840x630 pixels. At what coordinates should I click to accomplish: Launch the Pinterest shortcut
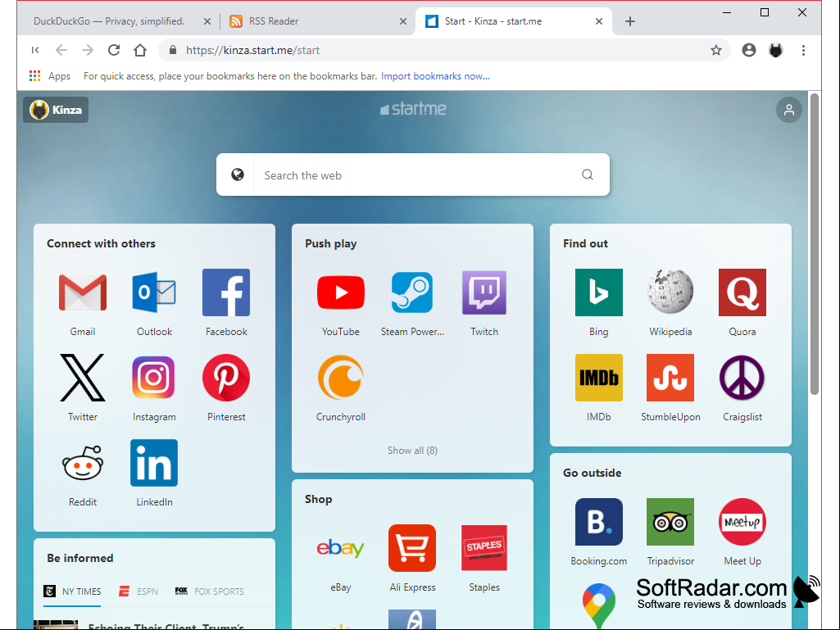pos(226,378)
